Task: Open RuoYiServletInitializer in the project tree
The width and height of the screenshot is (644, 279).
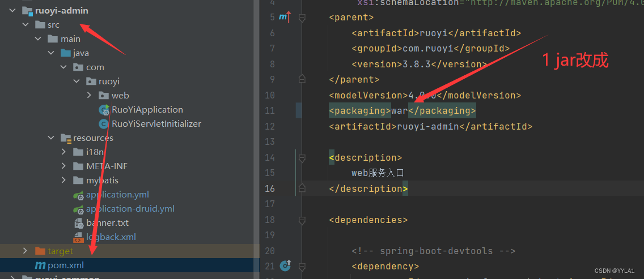Action: [156, 123]
